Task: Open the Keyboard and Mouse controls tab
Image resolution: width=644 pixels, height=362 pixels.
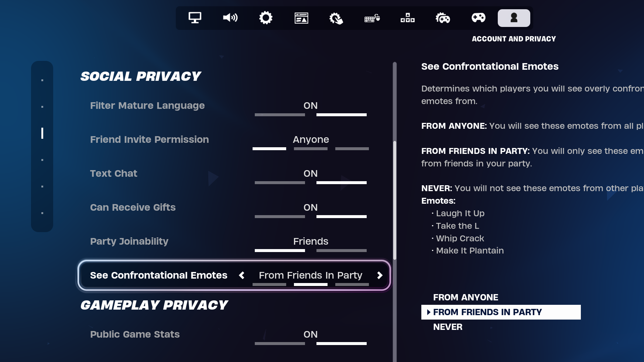Action: (x=372, y=18)
